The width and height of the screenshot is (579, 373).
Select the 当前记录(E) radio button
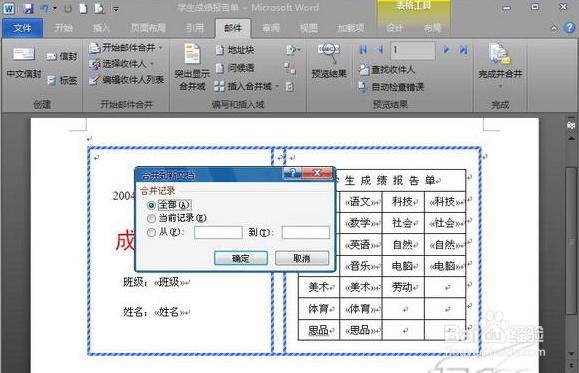point(151,218)
